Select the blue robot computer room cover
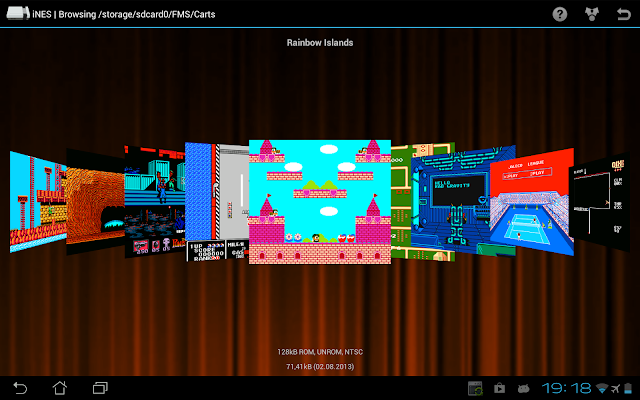This screenshot has width=640, height=400. (x=451, y=204)
